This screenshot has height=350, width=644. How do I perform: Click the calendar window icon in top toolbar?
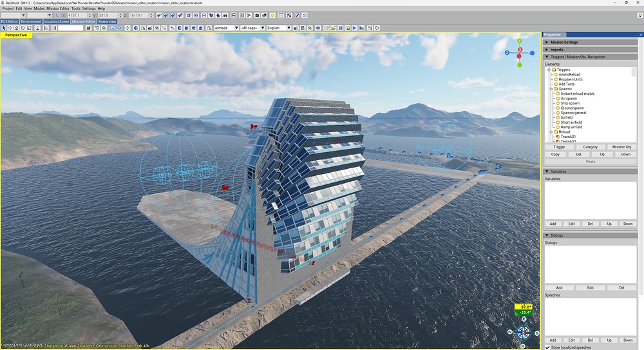(x=281, y=15)
